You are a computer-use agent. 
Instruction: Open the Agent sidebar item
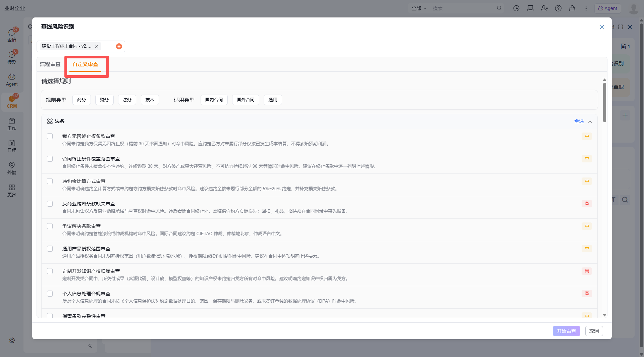click(12, 80)
